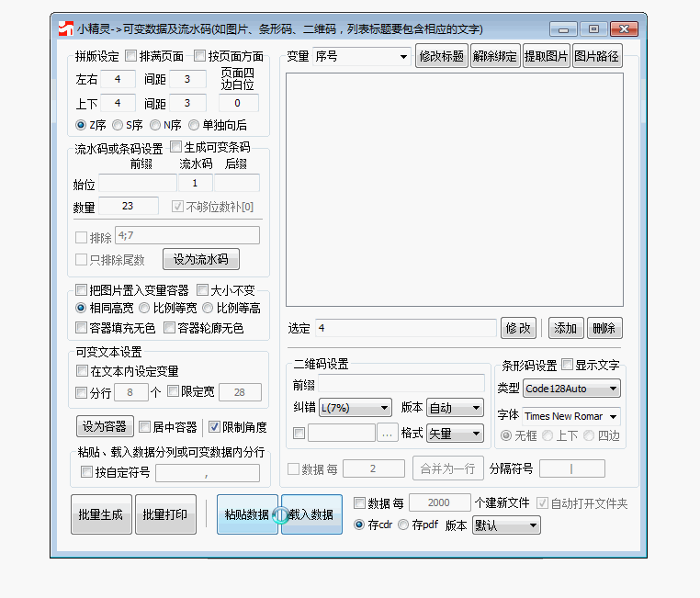This screenshot has width=700, height=598.
Task: Open the 格式 矢量 dropdown
Action: point(455,434)
